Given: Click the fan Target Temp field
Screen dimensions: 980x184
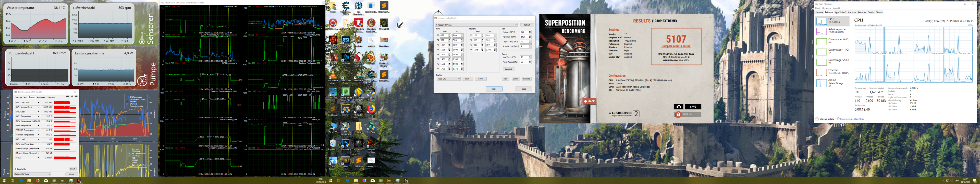Looking at the screenshot, I should [526, 41].
